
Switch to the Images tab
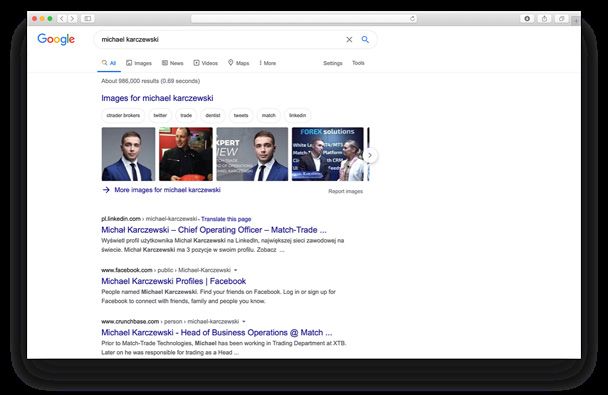click(139, 63)
